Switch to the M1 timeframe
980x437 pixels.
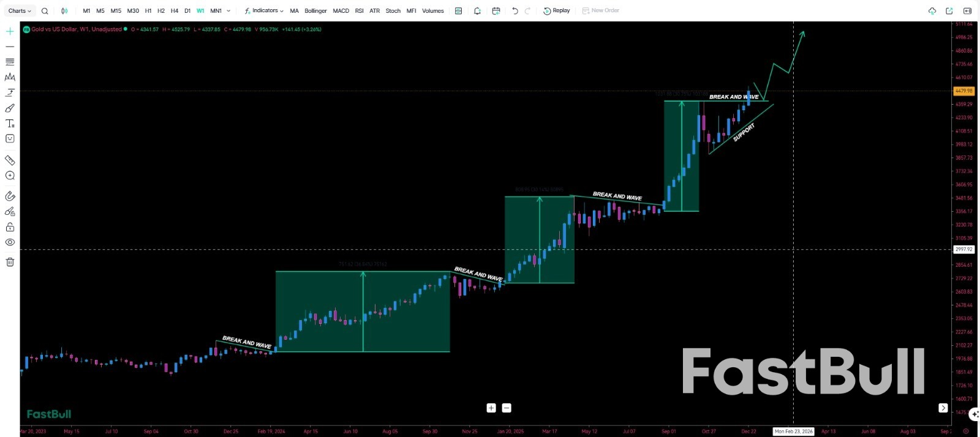pyautogui.click(x=86, y=10)
